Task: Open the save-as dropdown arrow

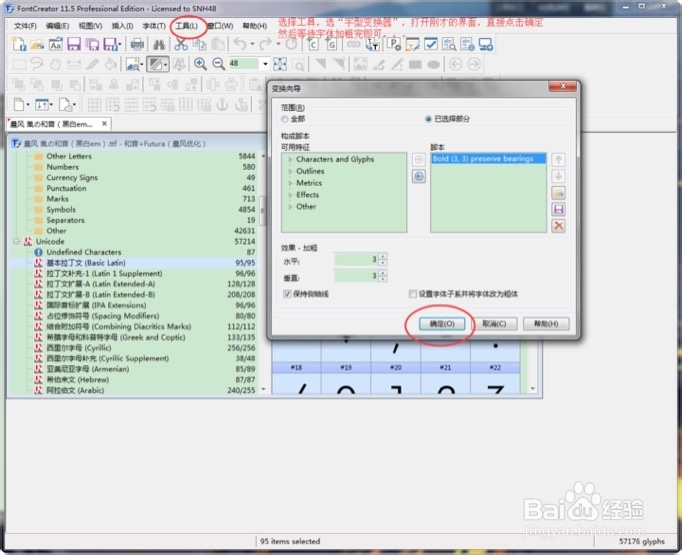Action: click(120, 44)
